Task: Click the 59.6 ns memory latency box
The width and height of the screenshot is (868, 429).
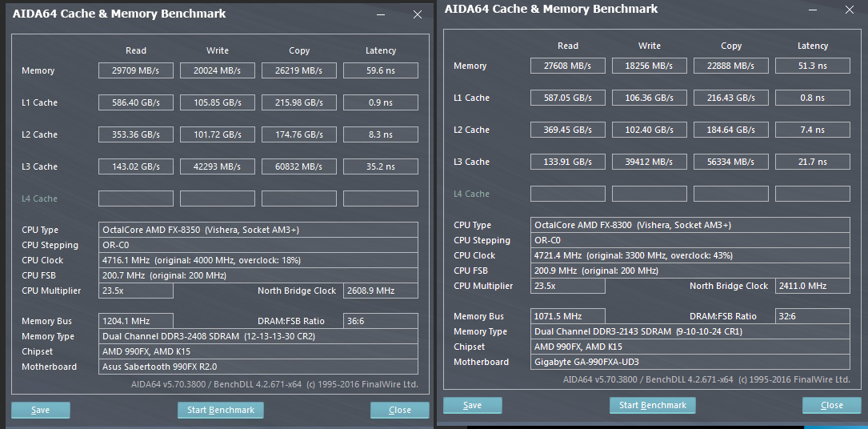Action: tap(381, 70)
